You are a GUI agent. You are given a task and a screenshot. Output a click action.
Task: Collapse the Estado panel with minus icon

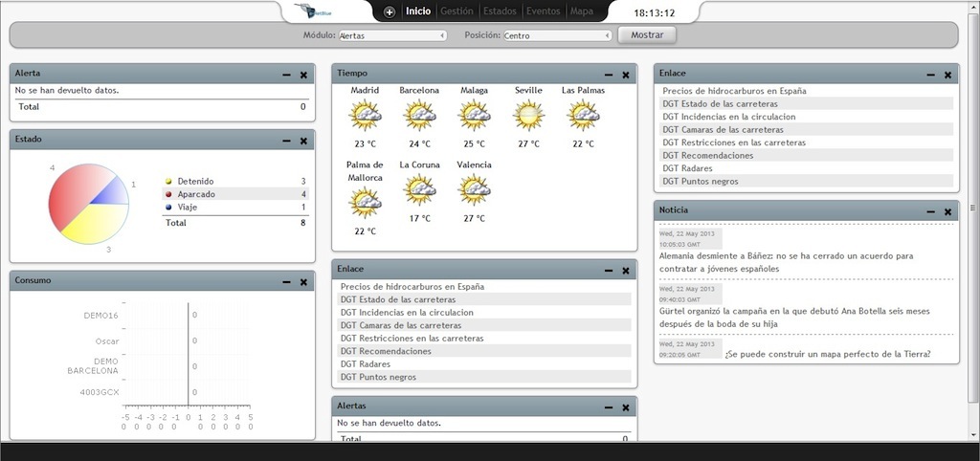click(286, 141)
